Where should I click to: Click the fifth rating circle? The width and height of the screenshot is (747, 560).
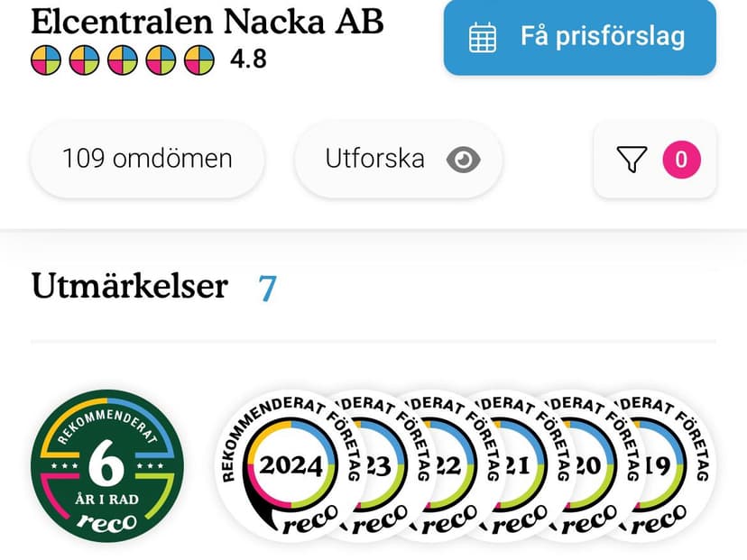tap(199, 60)
